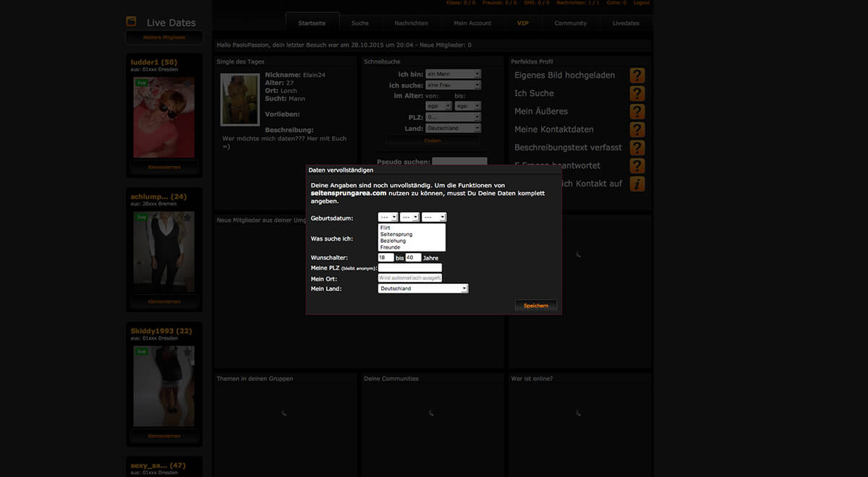Open the Land dropdown in Schnellsuche
Image resolution: width=868 pixels, height=477 pixels.
(x=453, y=129)
